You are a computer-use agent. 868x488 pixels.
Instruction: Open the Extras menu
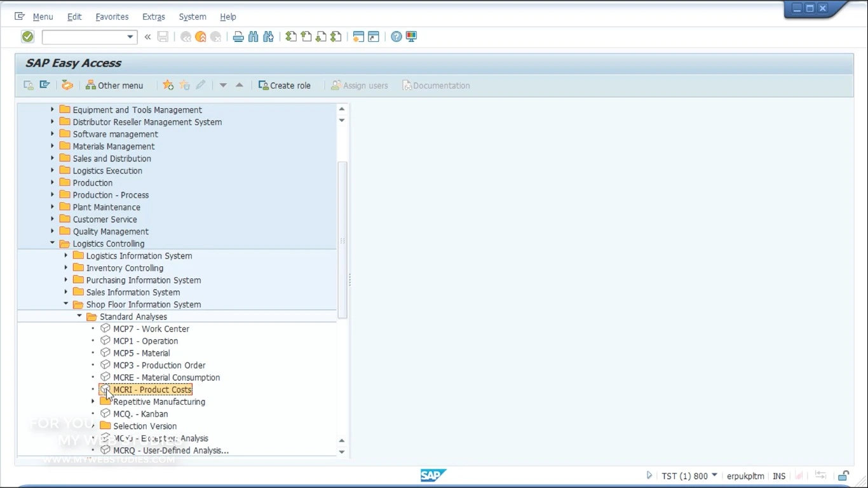154,17
